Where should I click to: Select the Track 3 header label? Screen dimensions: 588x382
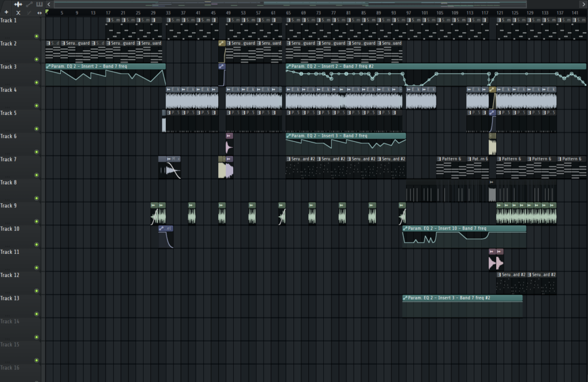(x=9, y=67)
